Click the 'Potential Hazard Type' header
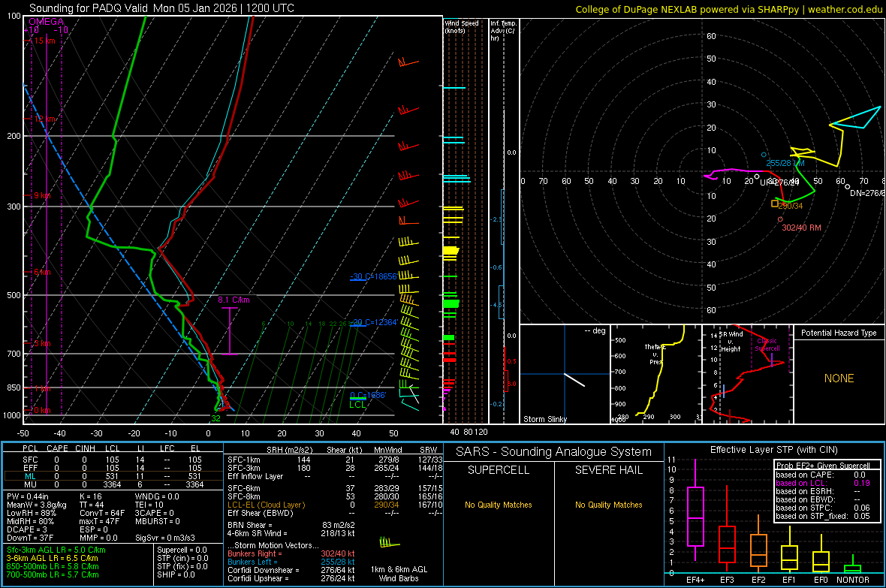 [839, 333]
